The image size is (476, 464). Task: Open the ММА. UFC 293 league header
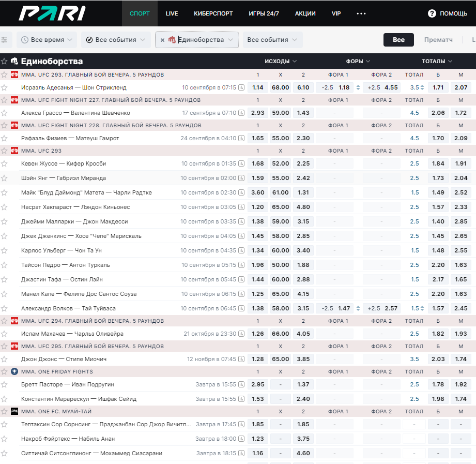coord(41,151)
